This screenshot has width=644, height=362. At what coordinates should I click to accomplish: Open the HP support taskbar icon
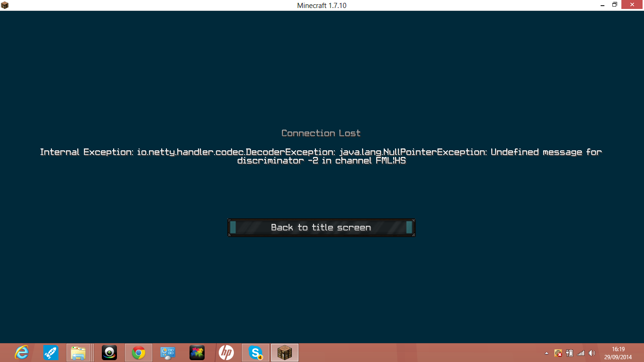click(226, 353)
